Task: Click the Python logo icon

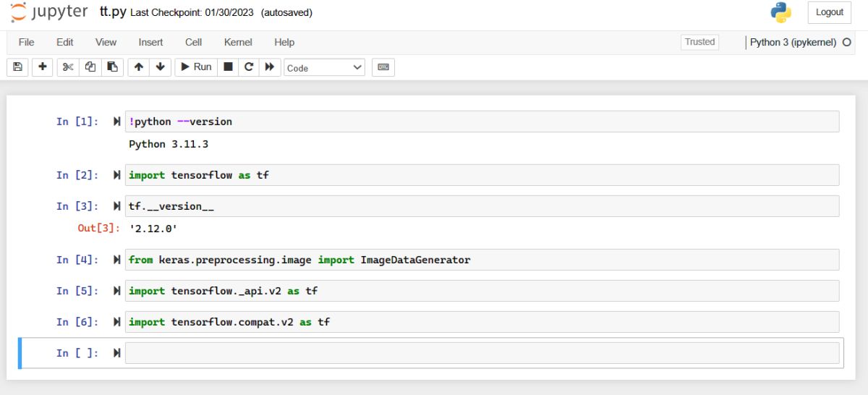Action: click(781, 12)
